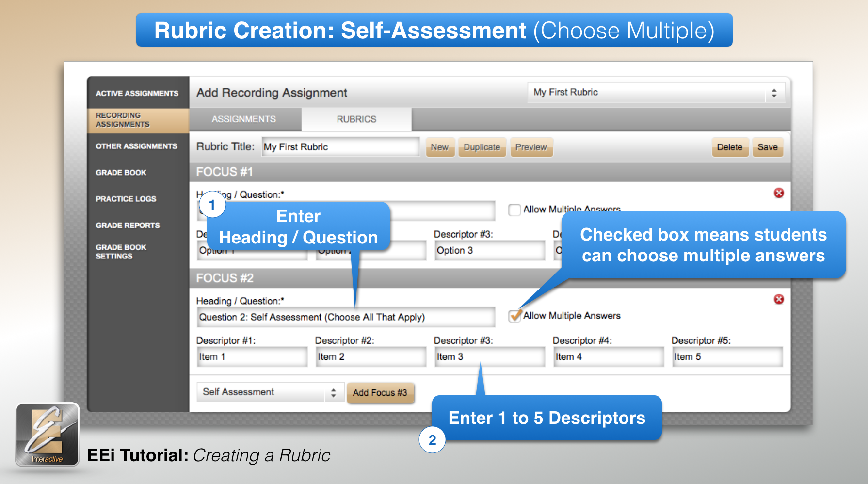Click Focus #2 Descriptor #4 field with Item 4
Screen dimensions: 868x484
click(609, 357)
